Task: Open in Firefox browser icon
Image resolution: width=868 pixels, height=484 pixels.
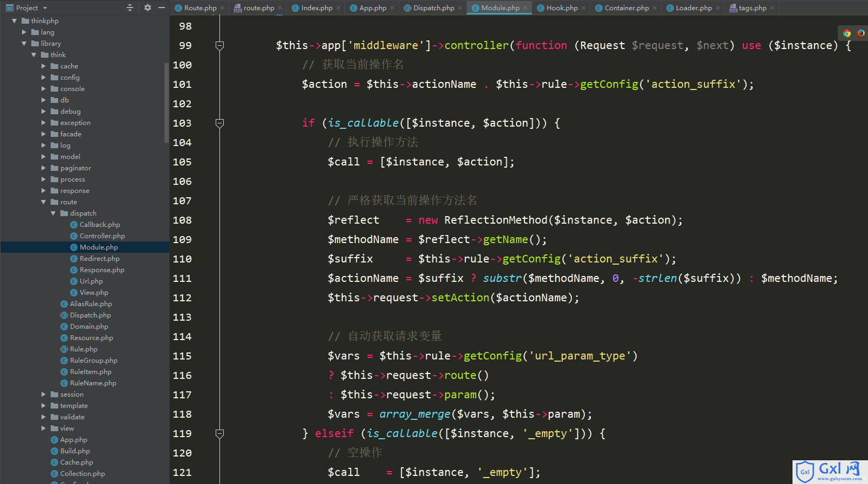Action: click(860, 33)
